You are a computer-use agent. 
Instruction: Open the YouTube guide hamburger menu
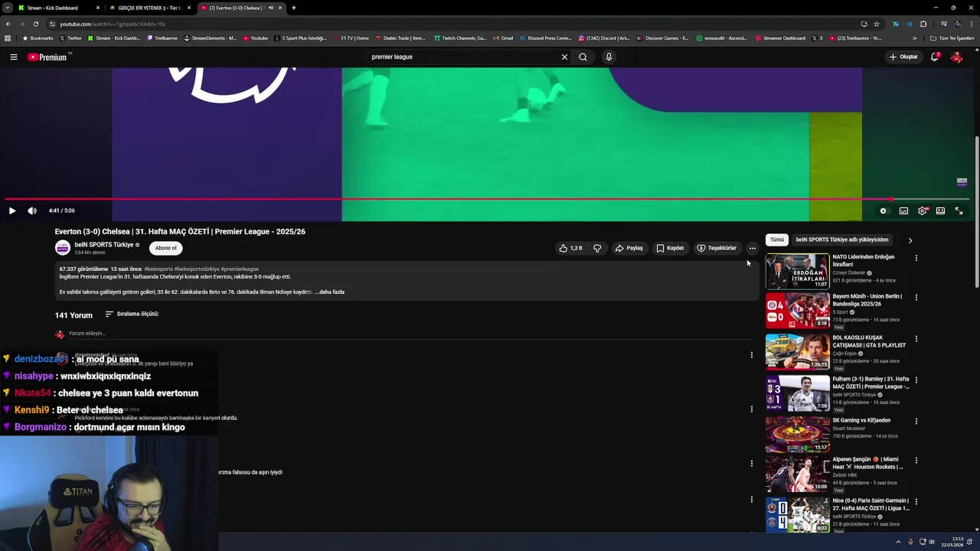[14, 57]
